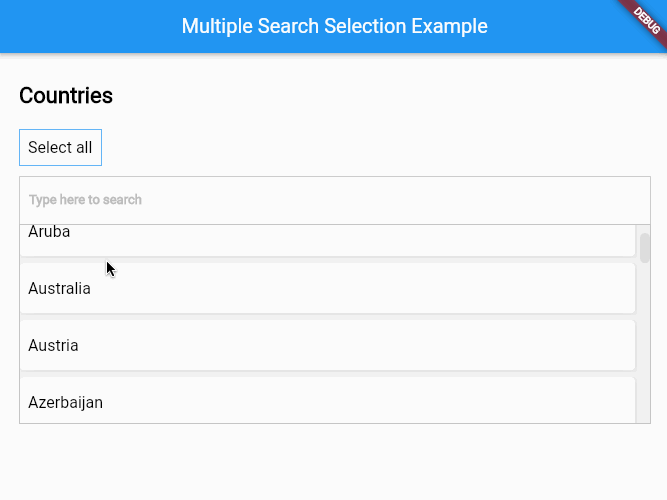667x500 pixels.
Task: Click the scrollbar track below the thumb
Action: click(x=645, y=350)
